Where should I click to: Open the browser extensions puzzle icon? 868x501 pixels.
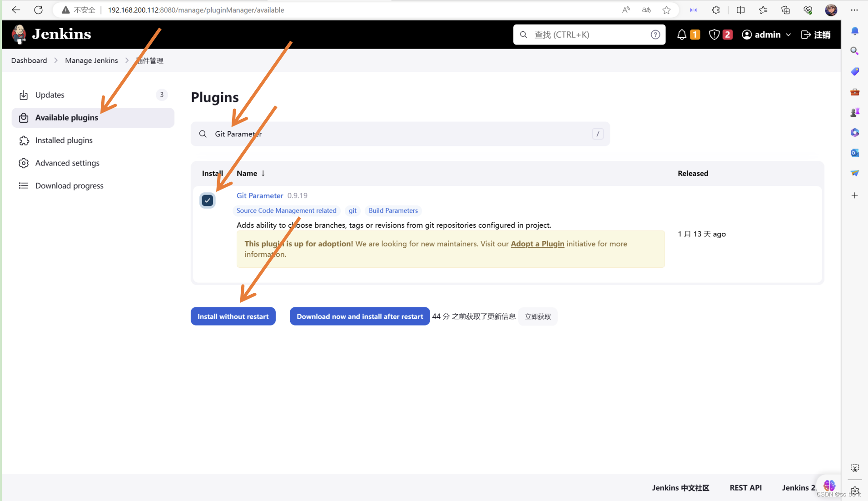(716, 10)
